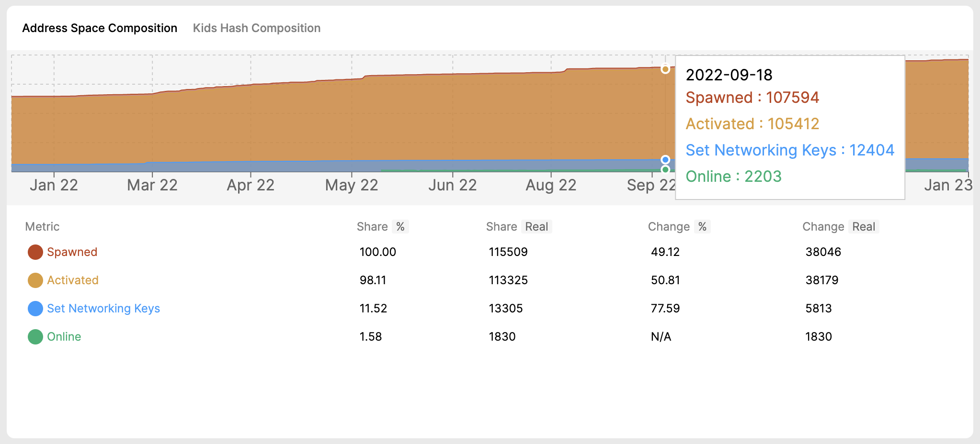This screenshot has height=444, width=980.
Task: Click tooltip Set Networking Keys : 12404
Action: pyautogui.click(x=790, y=150)
